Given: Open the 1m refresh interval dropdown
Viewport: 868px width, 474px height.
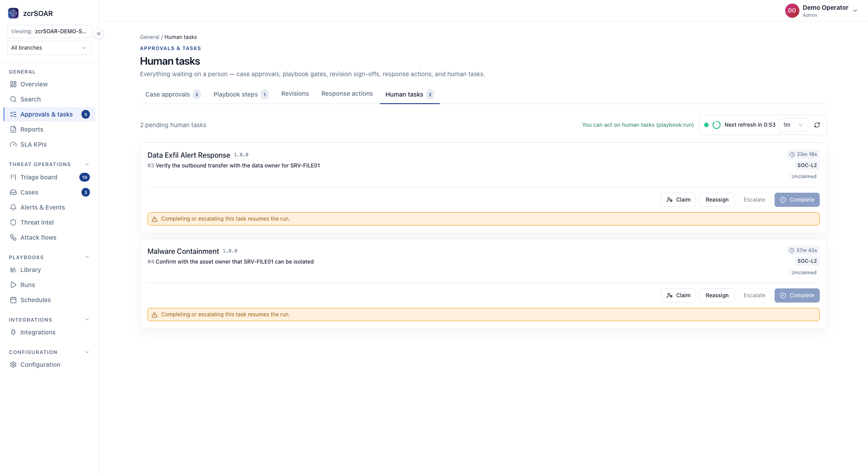Looking at the screenshot, I should tap(793, 125).
